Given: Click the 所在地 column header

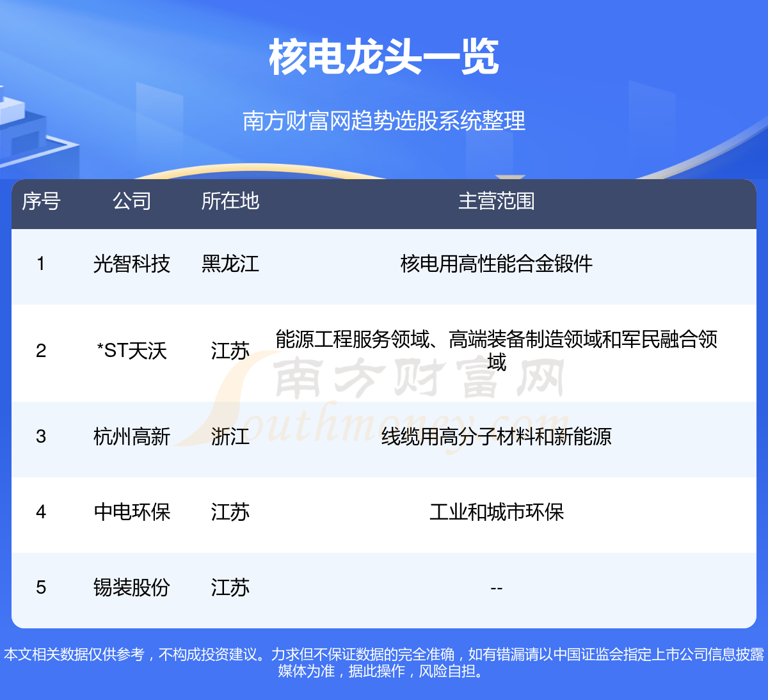Looking at the screenshot, I should 230,201.
